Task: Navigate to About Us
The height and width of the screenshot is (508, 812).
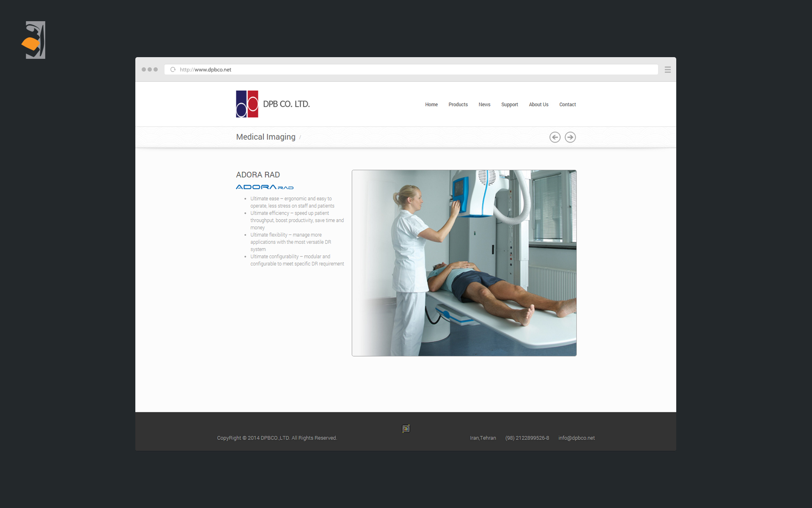Action: [538, 105]
